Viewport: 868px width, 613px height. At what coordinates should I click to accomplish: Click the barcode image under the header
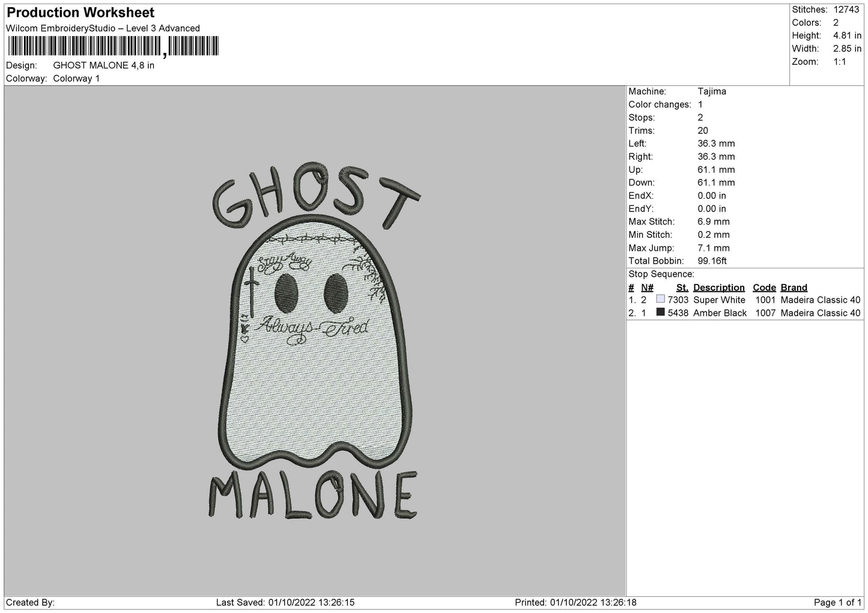114,46
